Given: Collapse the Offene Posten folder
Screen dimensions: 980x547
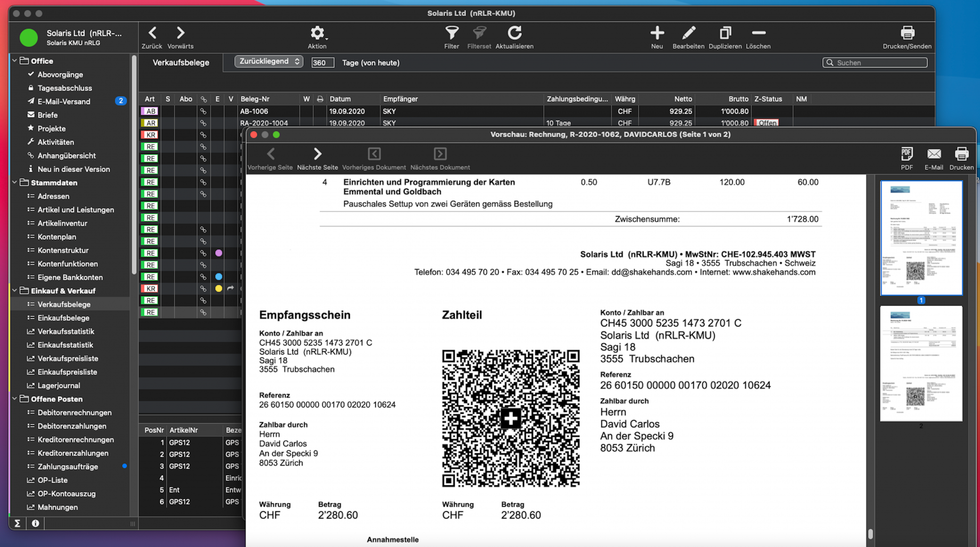Looking at the screenshot, I should click(15, 399).
